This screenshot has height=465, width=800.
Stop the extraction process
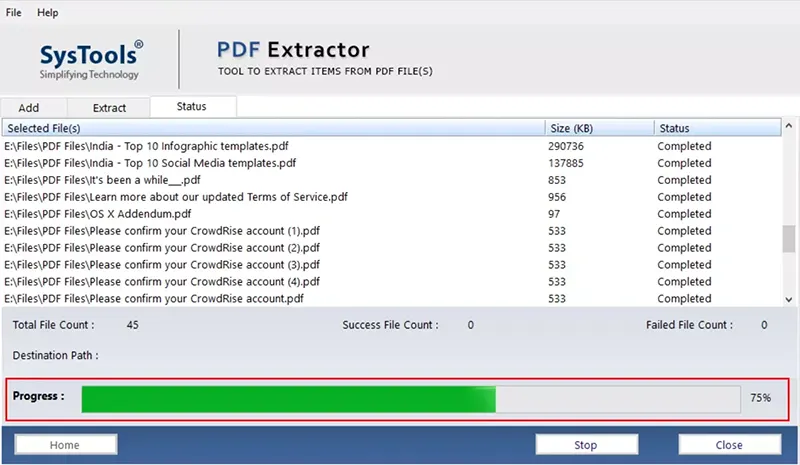[x=586, y=445]
